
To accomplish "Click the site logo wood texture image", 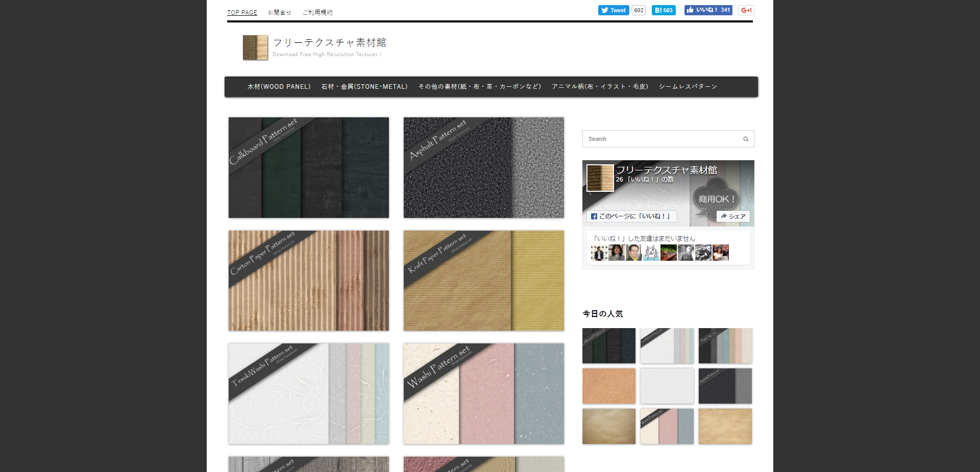I will (255, 47).
